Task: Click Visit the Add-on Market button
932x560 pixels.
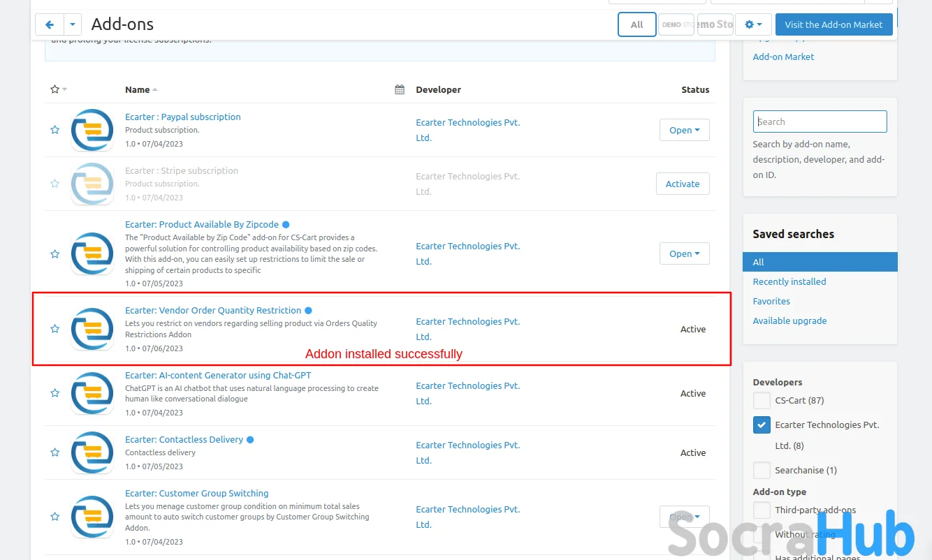Action: pos(833,24)
